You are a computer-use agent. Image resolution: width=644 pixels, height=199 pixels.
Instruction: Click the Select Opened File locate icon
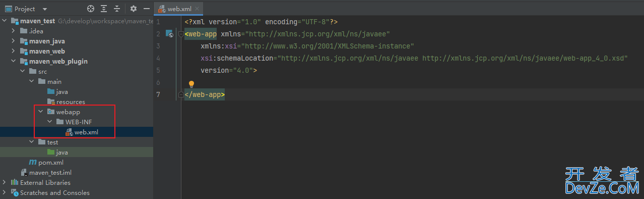coord(91,9)
